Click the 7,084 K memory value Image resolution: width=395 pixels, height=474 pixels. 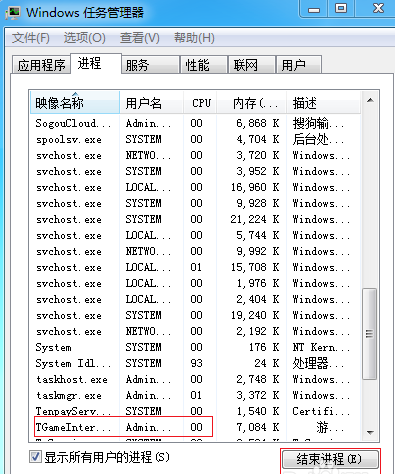coord(258,427)
